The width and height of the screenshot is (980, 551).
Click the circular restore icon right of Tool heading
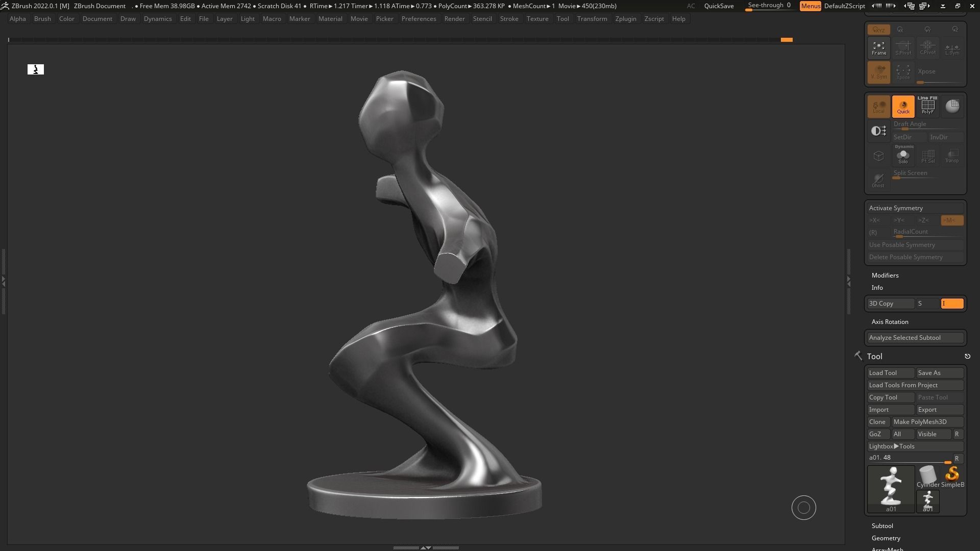(967, 356)
